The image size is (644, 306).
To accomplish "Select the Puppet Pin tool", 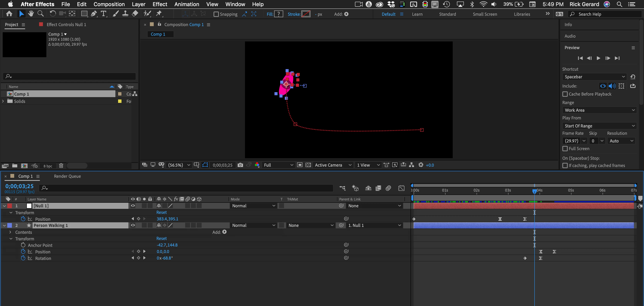I will click(x=159, y=14).
